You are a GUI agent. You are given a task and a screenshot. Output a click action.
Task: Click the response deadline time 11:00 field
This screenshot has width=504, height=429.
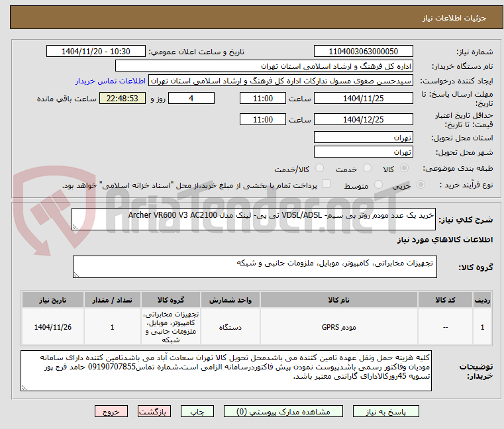(263, 99)
